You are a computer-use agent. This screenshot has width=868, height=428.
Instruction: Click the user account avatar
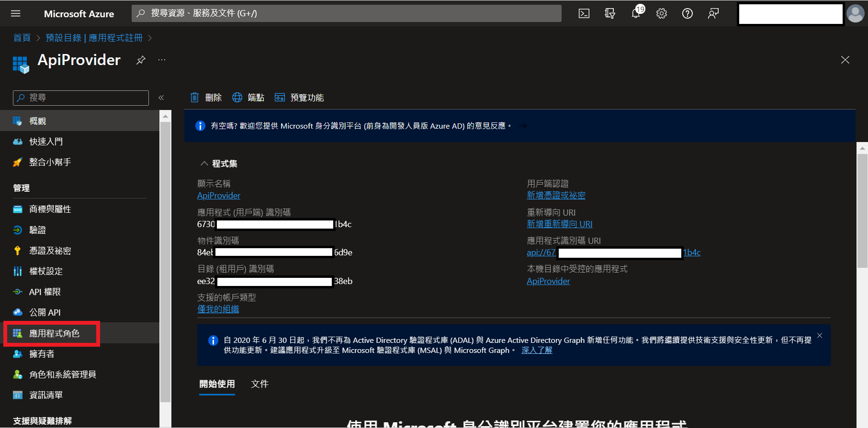(856, 13)
